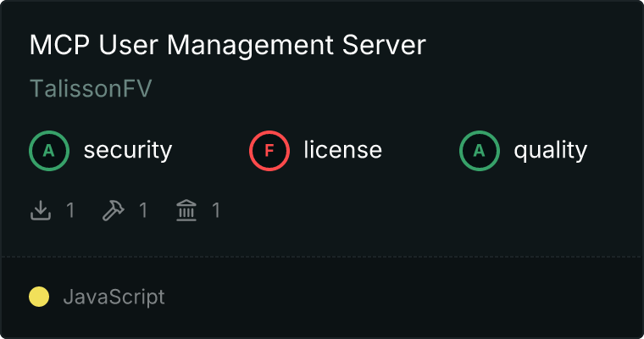The height and width of the screenshot is (339, 644).
Task: Click the hammer tools icon
Action: pyautogui.click(x=113, y=210)
